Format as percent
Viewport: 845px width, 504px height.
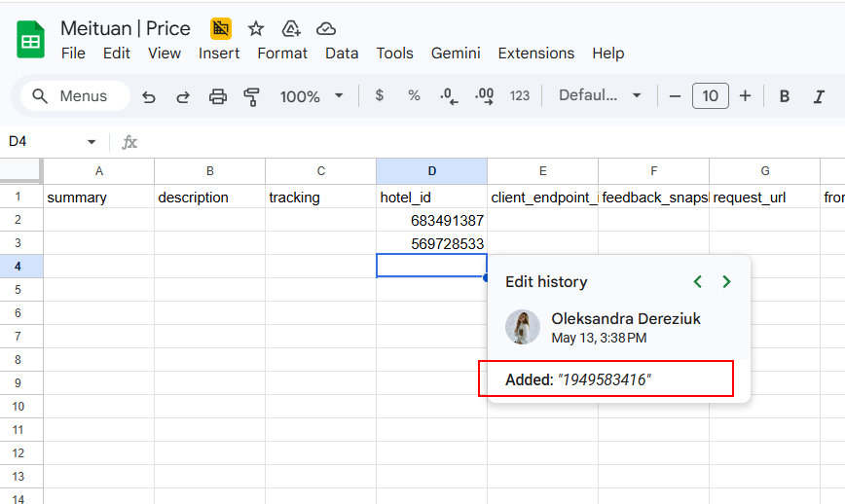(x=414, y=96)
